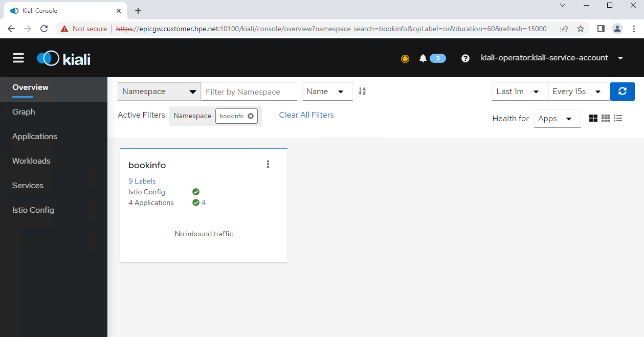
Task: Open the Chrome profile icon
Action: pos(617,29)
